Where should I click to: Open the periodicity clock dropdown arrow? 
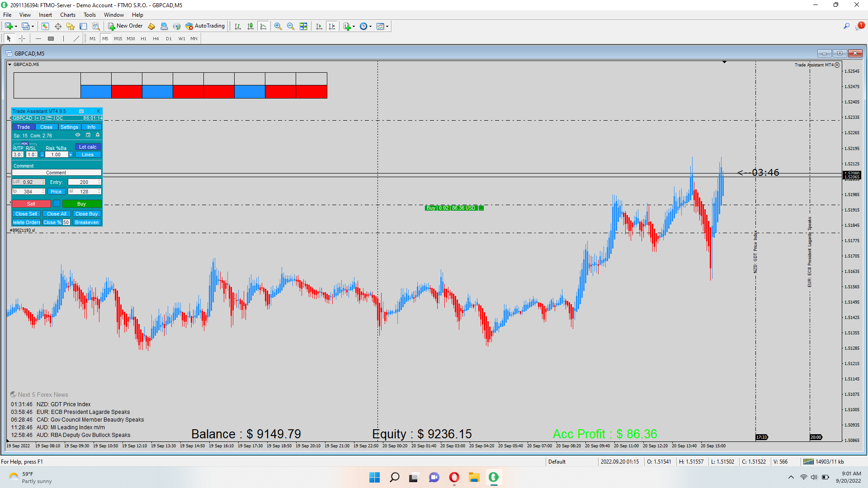tap(371, 26)
